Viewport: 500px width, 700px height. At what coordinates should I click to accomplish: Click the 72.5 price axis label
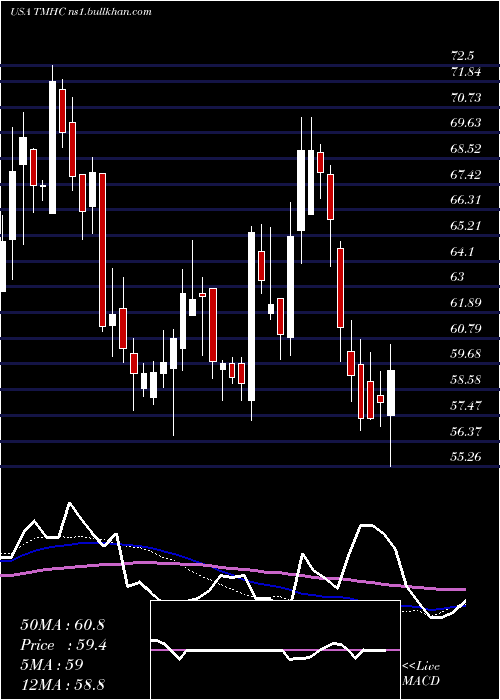(x=462, y=57)
